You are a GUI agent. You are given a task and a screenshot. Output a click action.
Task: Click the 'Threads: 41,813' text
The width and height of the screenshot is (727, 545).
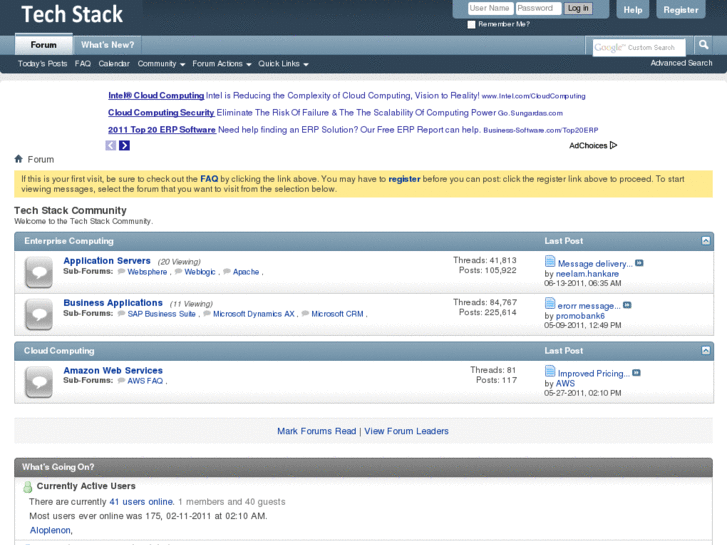[485, 260]
